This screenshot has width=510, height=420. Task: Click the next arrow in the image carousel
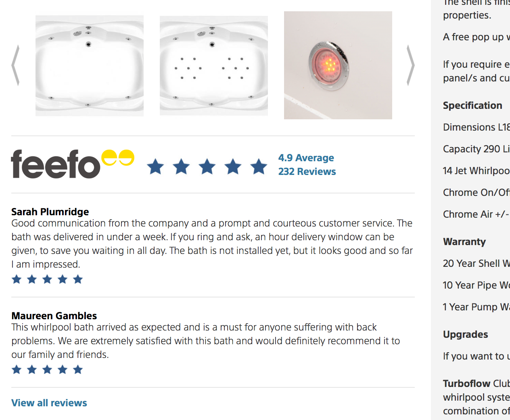pos(410,65)
